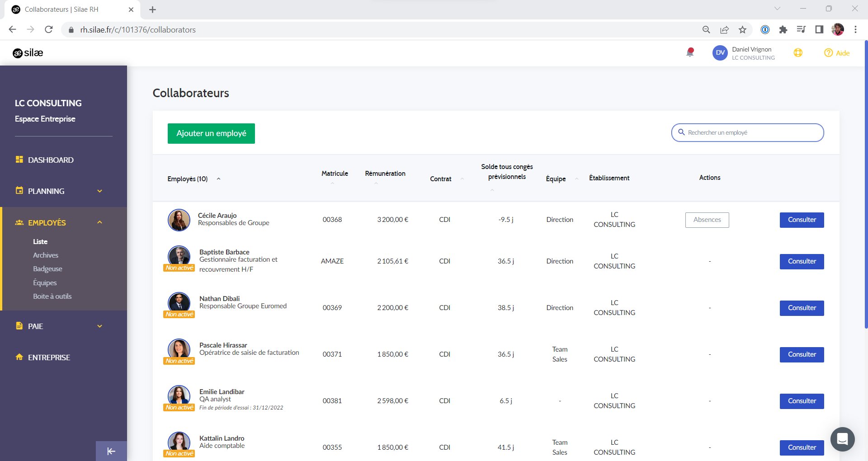Open the browser extensions puzzle icon

pyautogui.click(x=783, y=29)
